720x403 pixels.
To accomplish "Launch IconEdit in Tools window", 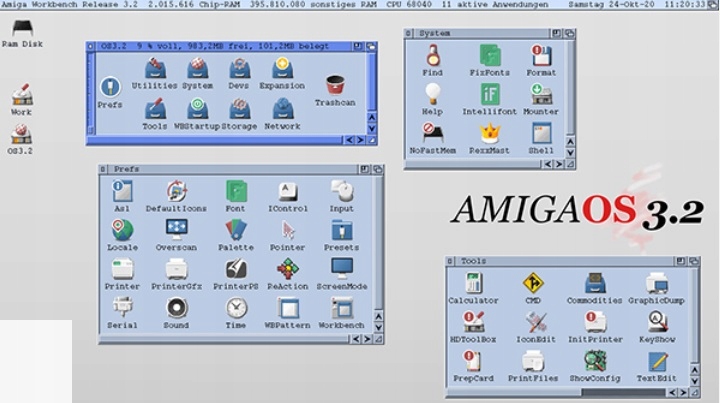I will click(x=535, y=322).
